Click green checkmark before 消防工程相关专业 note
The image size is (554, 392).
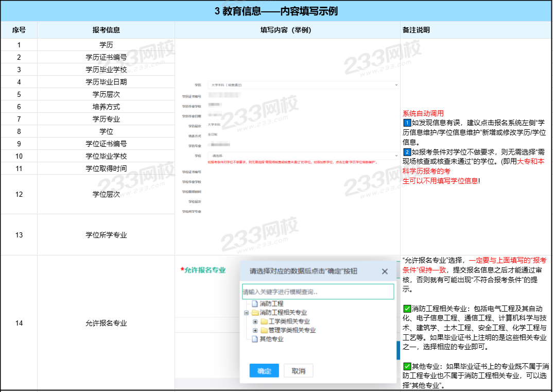(407, 309)
